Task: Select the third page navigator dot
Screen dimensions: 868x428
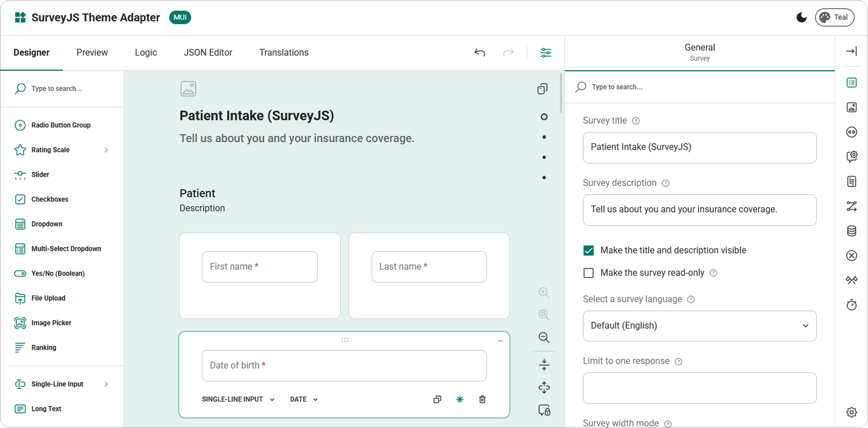Action: (544, 157)
